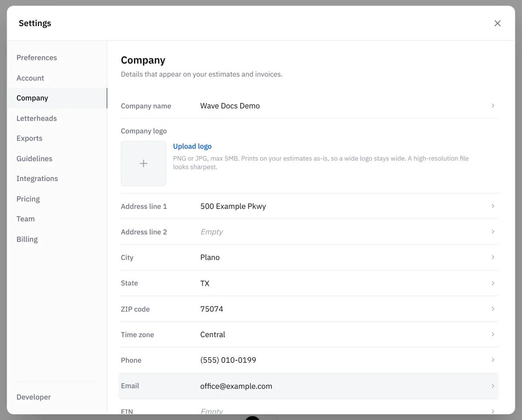Screen dimensions: 522x420
Task: Click the plus logo placeholder box
Action: (x=144, y=164)
